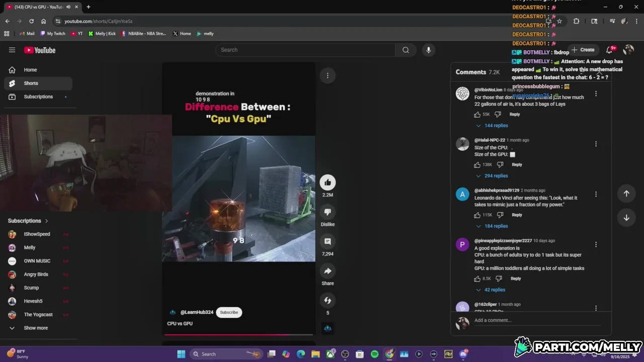The width and height of the screenshot is (644, 362).
Task: Open the Windows Start menu
Action: point(181,354)
